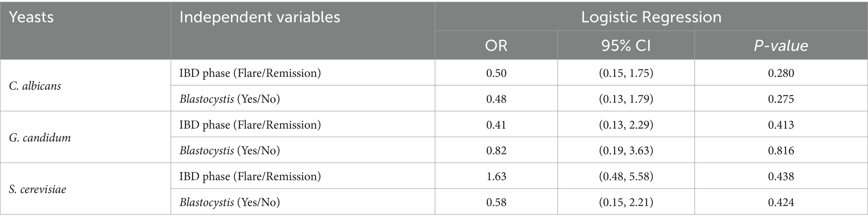Click the S. cerevisiae row label

coord(37,189)
